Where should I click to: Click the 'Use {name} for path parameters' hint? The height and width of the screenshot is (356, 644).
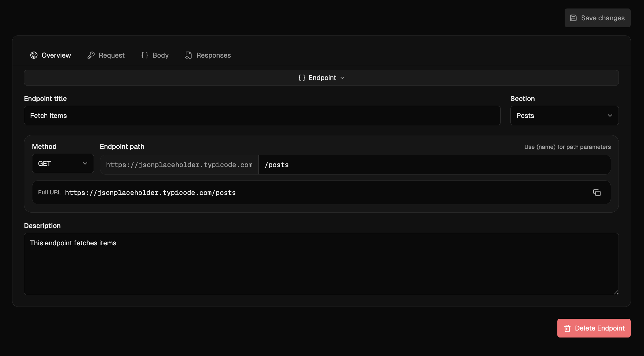[567, 147]
